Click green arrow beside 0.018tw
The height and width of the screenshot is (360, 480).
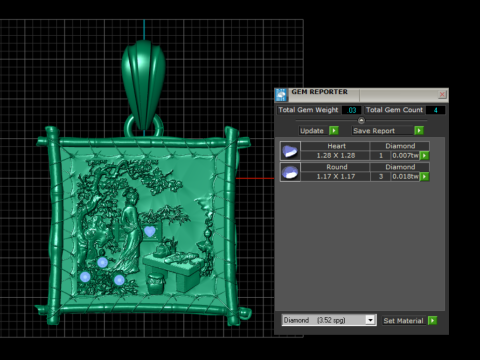pos(424,177)
